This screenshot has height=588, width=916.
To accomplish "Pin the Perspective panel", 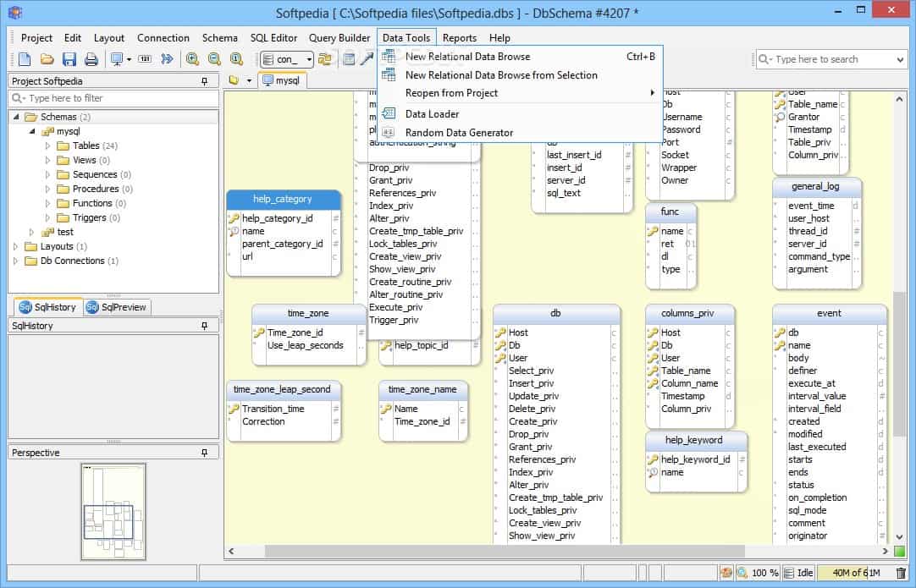I will click(x=205, y=453).
